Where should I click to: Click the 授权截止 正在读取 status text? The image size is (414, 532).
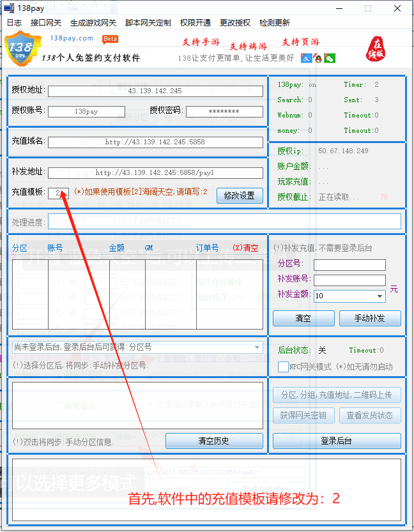point(339,197)
